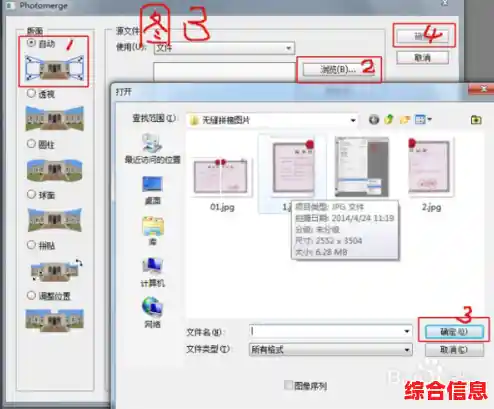Select the 01.jpg thumbnail
The image size is (494, 409).
221,176
